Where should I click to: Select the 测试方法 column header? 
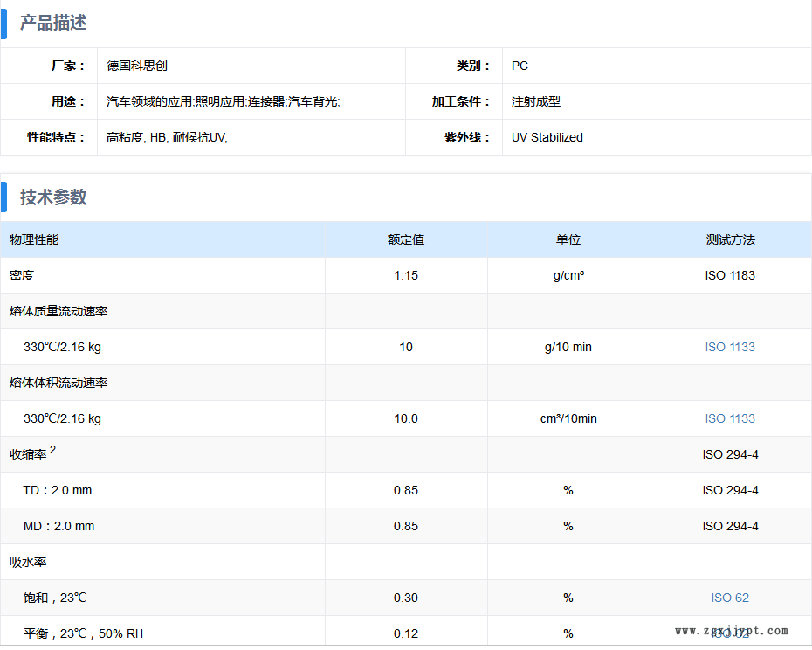(x=730, y=239)
